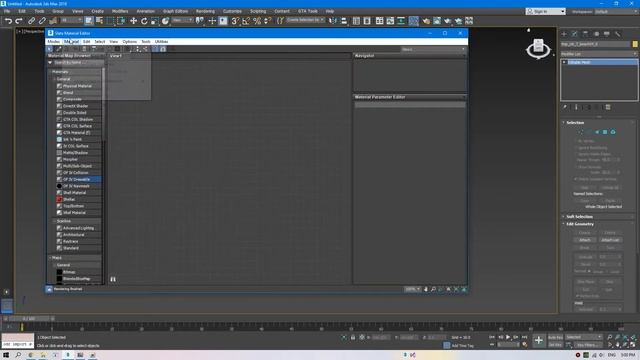
Task: Click the Windows Start button
Action: (6, 355)
